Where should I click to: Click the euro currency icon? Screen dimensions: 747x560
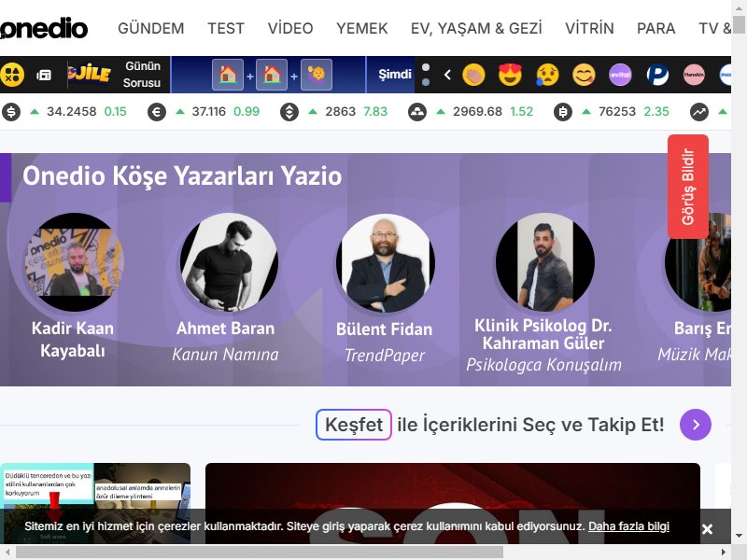[x=157, y=112]
